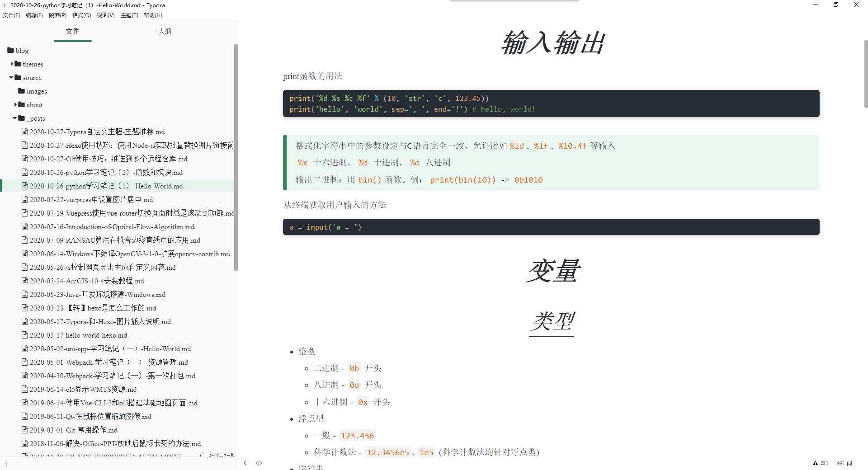Click the sidebar file list scrollbar
868x470 pixels.
236,158
